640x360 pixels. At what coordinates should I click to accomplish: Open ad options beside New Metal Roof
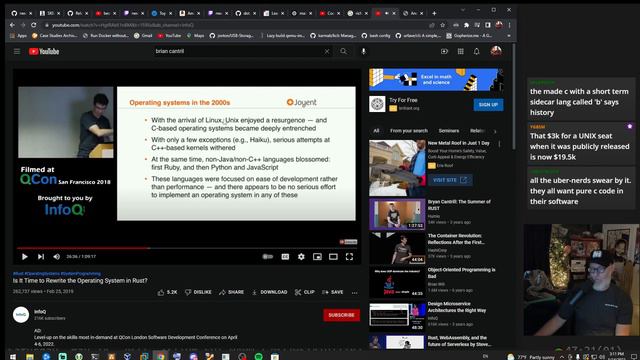[x=499, y=144]
